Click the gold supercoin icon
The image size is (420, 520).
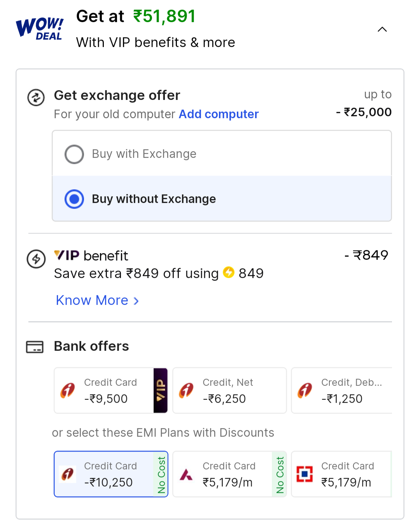[x=229, y=273]
